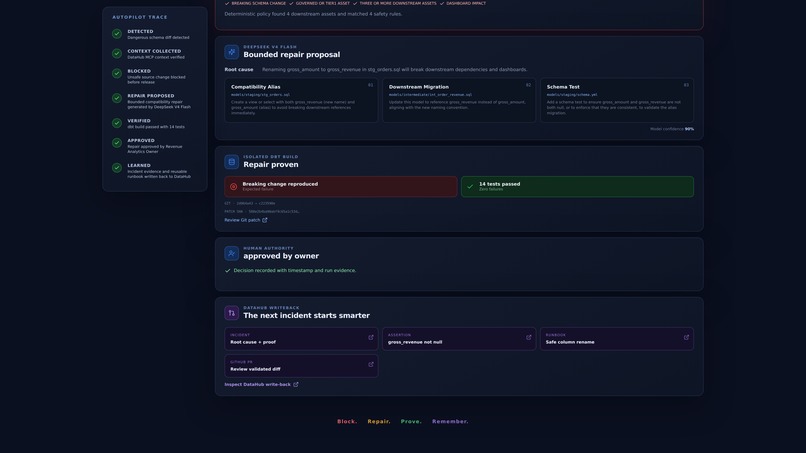The image size is (806, 453).
Task: Click 'Deterministic policy found 4 downstream assets' text
Action: (x=314, y=14)
